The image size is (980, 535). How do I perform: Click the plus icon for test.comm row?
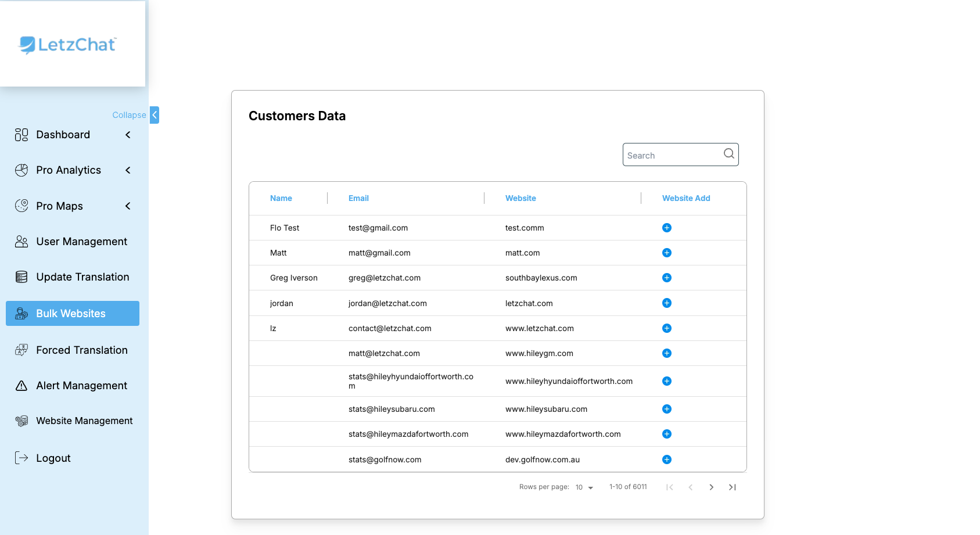666,228
